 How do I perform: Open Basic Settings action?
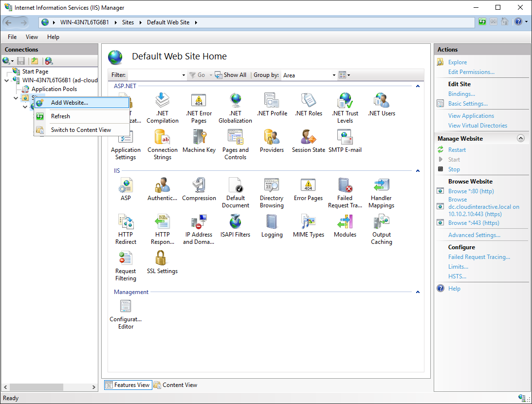tap(468, 104)
